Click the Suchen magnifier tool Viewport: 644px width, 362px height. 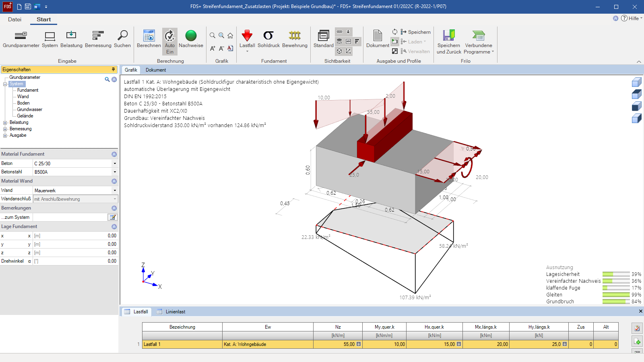(122, 39)
